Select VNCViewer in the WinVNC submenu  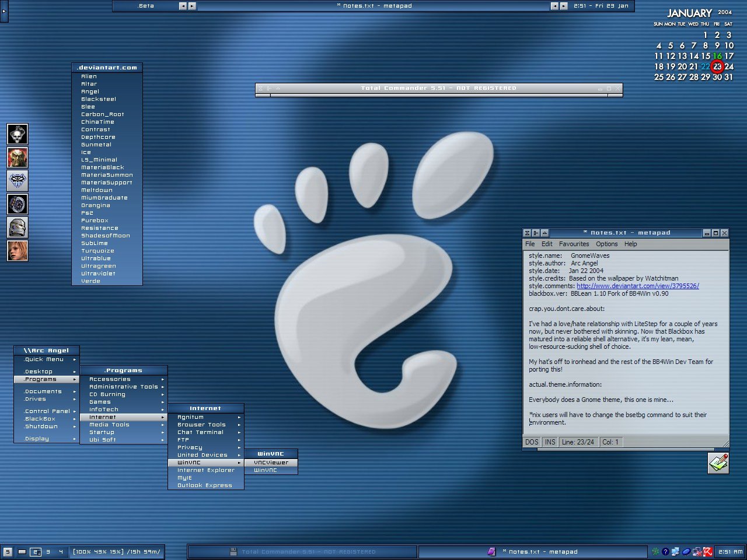point(271,463)
